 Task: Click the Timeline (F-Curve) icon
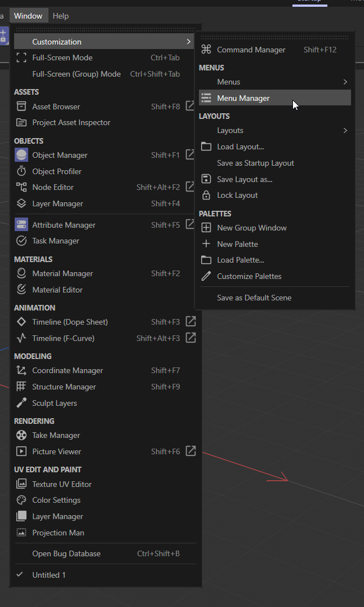click(x=21, y=338)
